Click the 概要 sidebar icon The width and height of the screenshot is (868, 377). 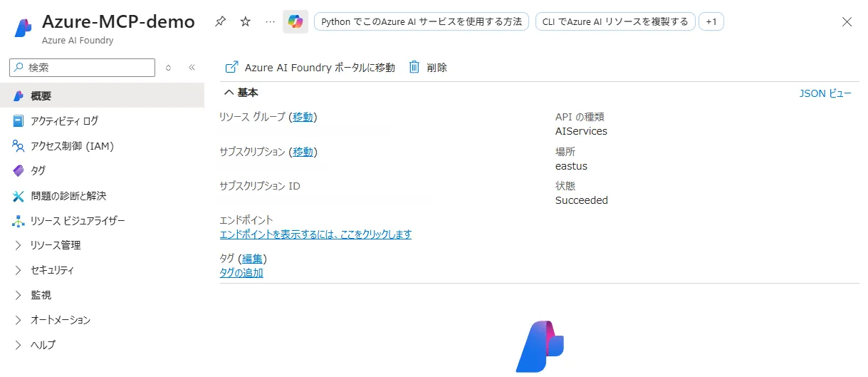pyautogui.click(x=19, y=96)
